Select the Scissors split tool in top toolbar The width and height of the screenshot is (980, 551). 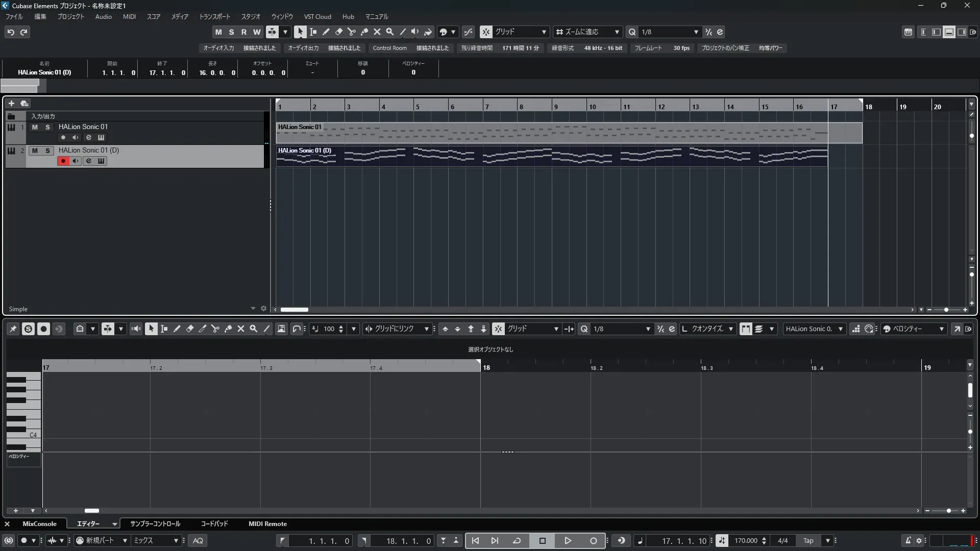pyautogui.click(x=352, y=32)
